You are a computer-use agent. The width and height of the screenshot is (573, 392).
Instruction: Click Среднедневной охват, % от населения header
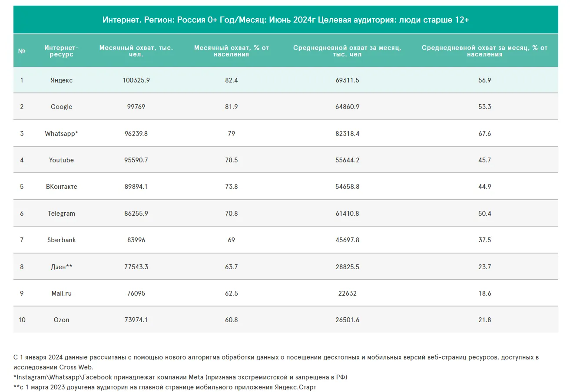(x=484, y=51)
